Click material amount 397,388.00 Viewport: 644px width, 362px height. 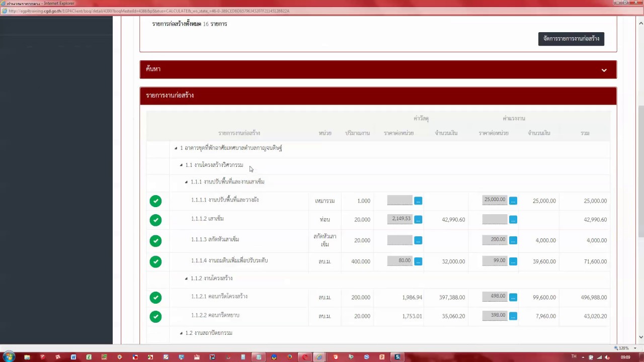pos(452,298)
